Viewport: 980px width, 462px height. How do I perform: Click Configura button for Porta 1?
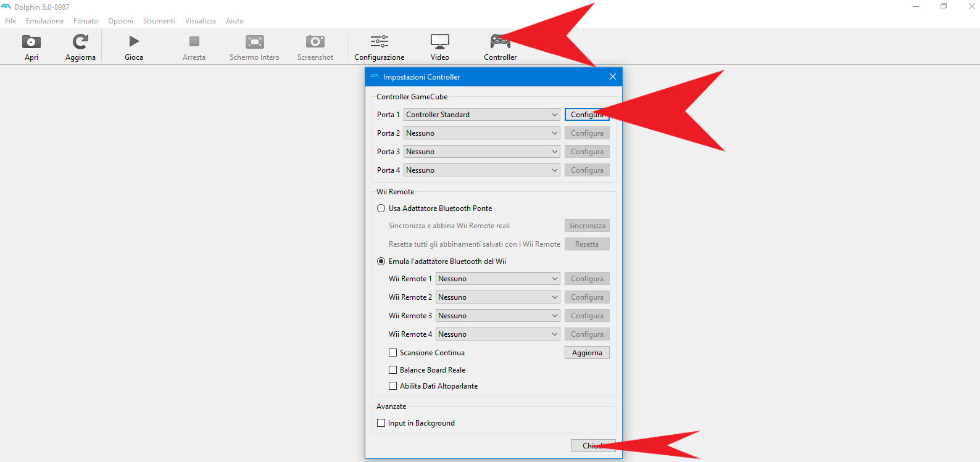click(587, 115)
